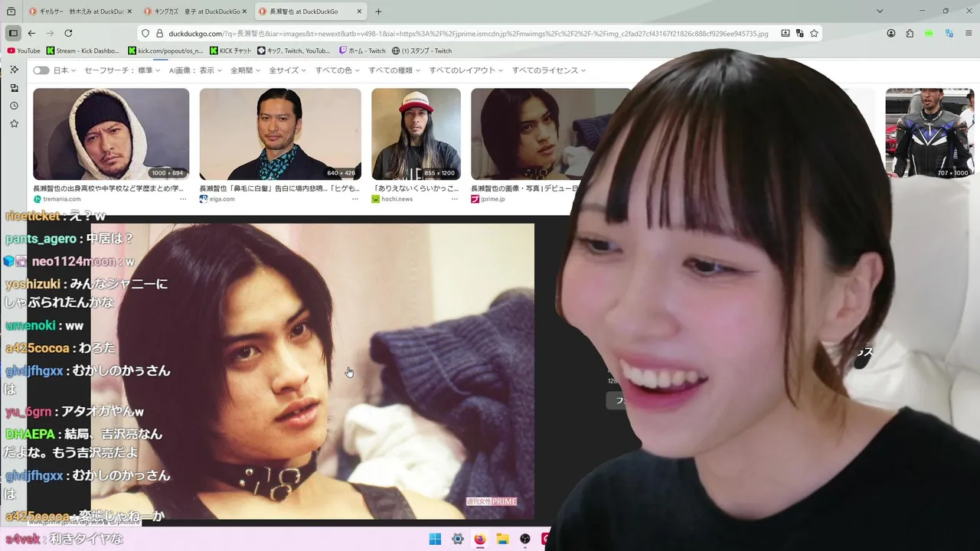Open the kick.com/popout bookmark

click(x=165, y=51)
